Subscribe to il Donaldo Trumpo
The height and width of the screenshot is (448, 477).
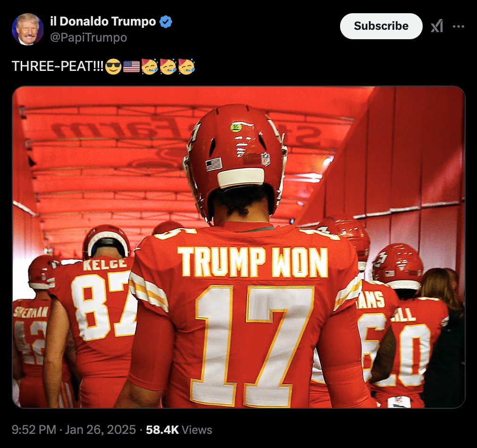click(x=381, y=26)
